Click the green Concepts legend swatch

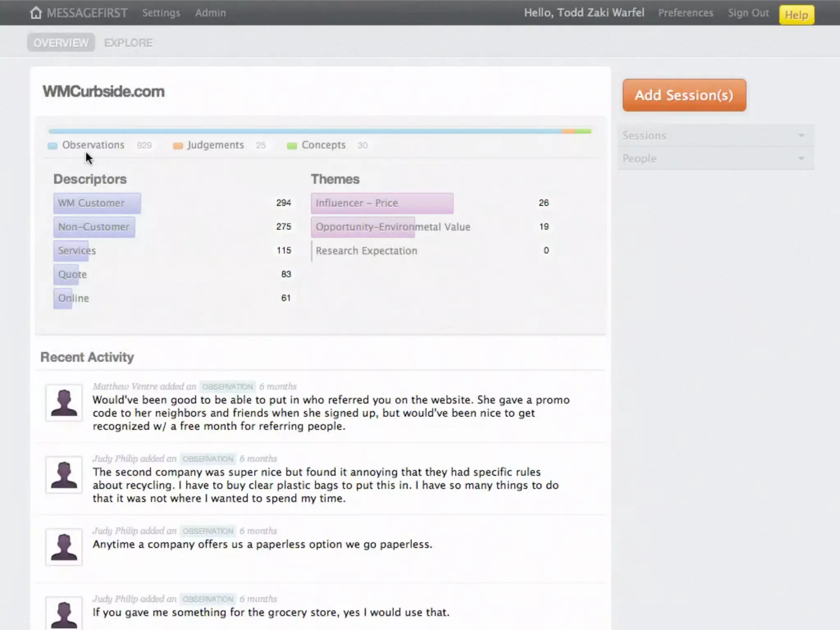(292, 146)
